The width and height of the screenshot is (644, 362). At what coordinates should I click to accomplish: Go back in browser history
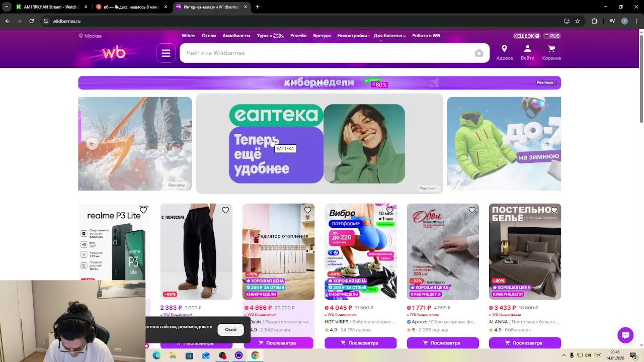[x=7, y=21]
